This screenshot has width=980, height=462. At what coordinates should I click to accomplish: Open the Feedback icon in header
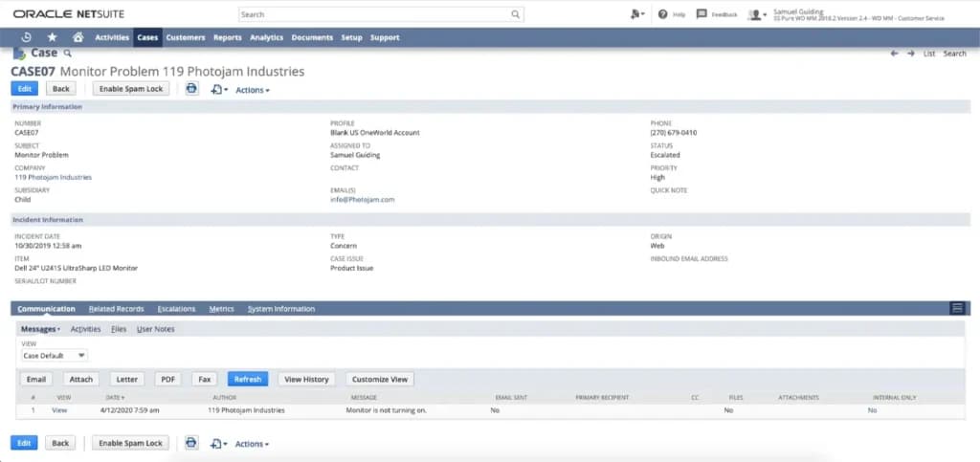click(702, 14)
